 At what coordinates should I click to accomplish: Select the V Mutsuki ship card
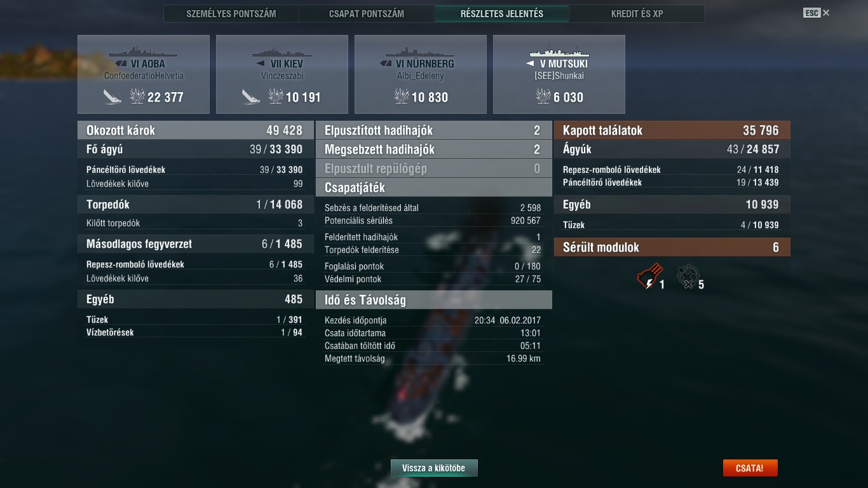tap(559, 74)
